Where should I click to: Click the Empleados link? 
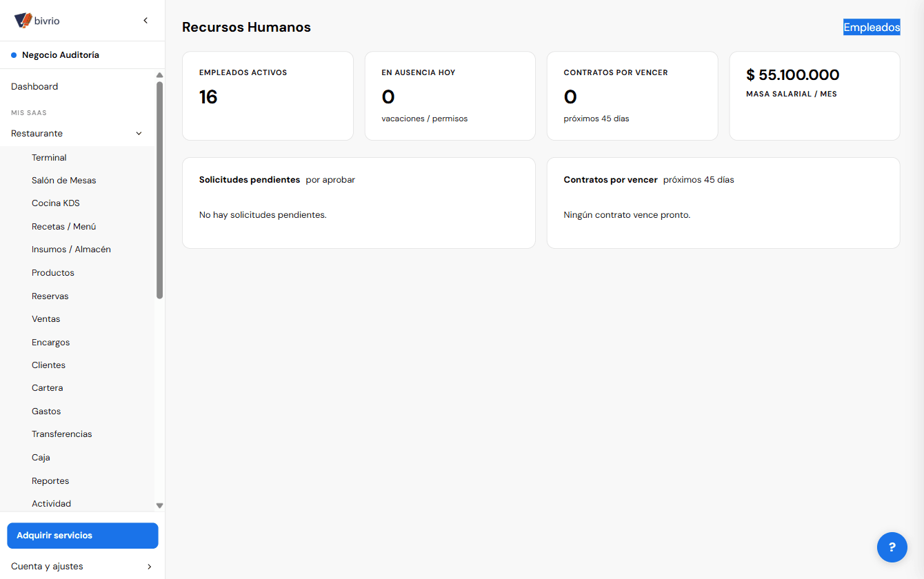tap(872, 28)
